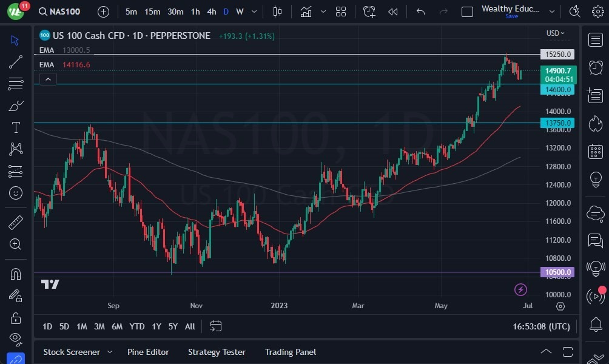This screenshot has width=609, height=364.
Task: Select the Brush drawing tool
Action: point(15,105)
